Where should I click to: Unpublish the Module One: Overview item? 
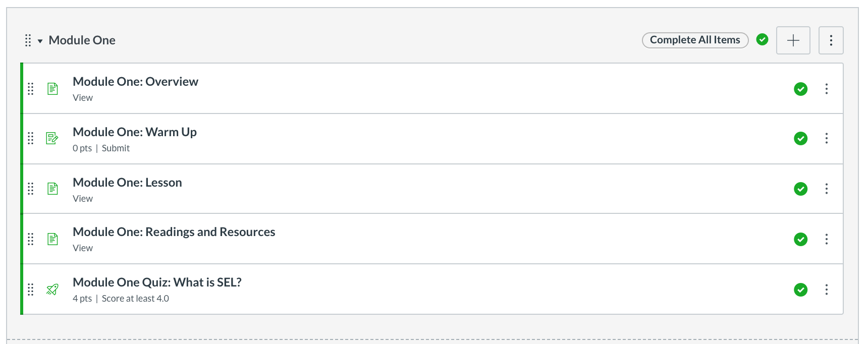[x=800, y=89]
